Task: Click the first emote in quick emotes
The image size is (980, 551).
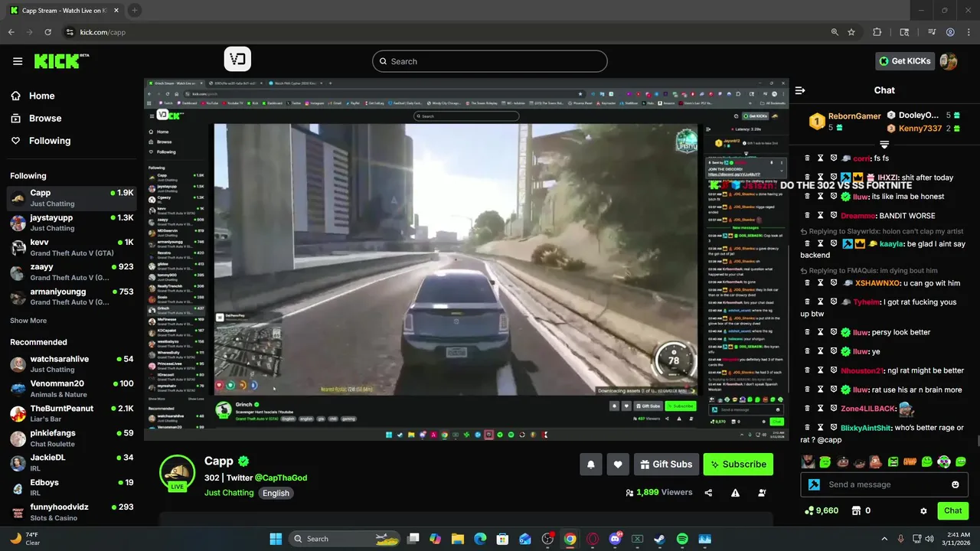Action: pyautogui.click(x=808, y=461)
